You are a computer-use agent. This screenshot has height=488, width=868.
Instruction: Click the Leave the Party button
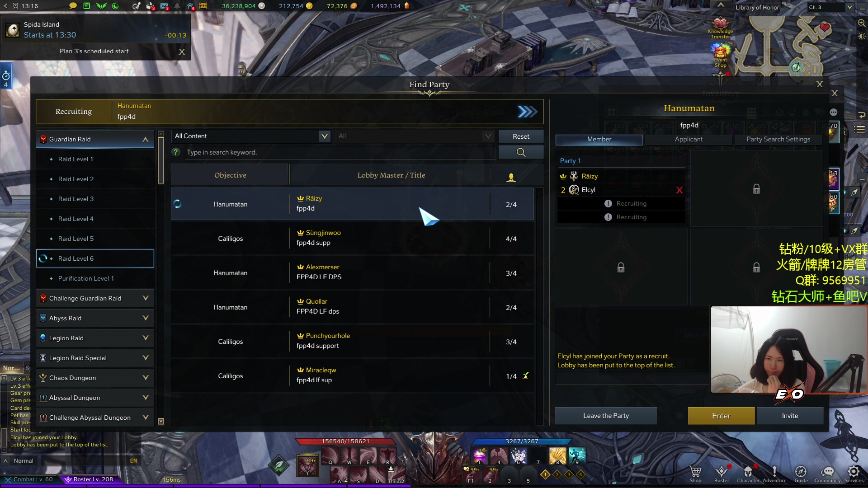(x=606, y=416)
